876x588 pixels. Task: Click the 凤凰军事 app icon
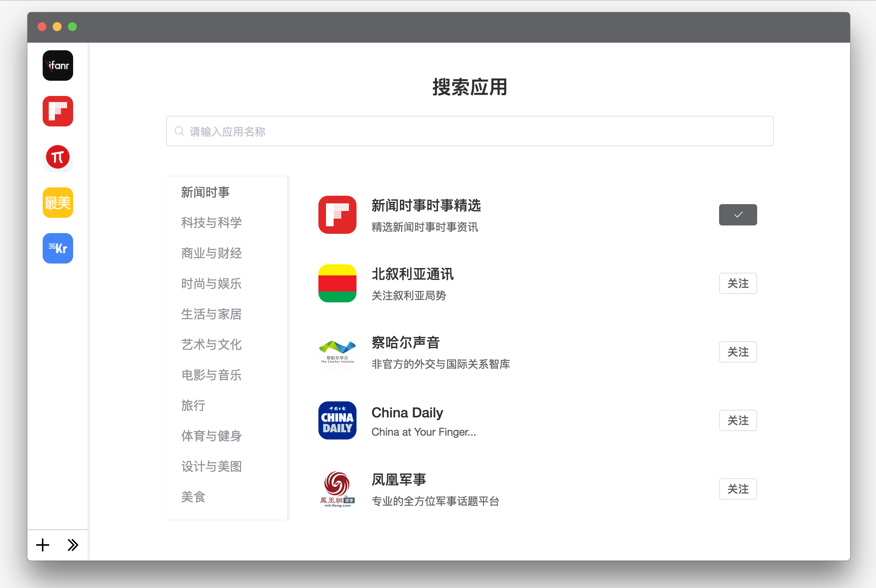coord(337,489)
